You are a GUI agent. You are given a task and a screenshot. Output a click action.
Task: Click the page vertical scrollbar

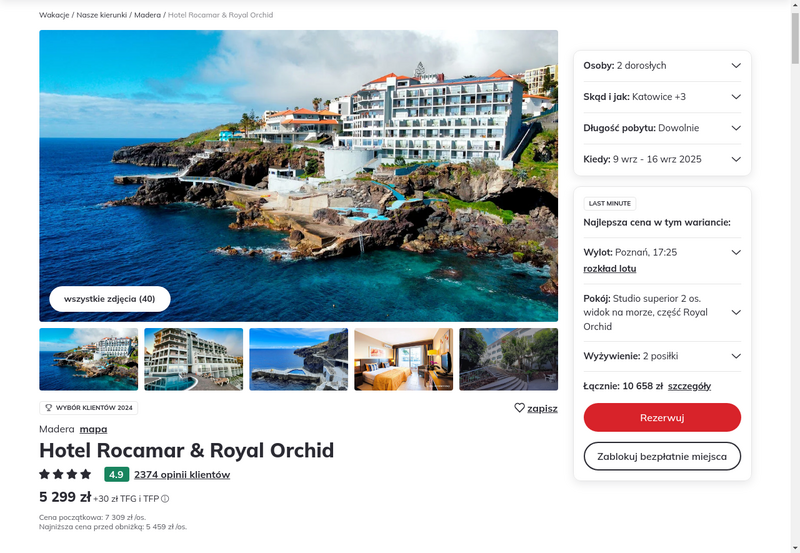pos(795,276)
